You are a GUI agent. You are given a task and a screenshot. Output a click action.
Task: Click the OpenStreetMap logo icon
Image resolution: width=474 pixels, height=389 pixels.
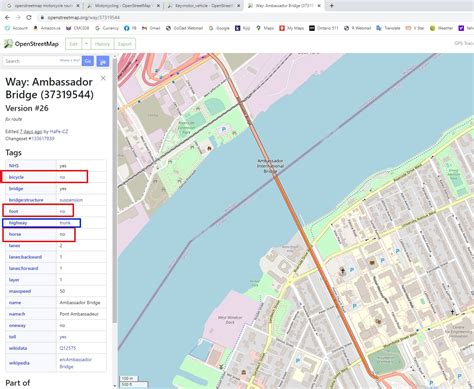[8, 44]
